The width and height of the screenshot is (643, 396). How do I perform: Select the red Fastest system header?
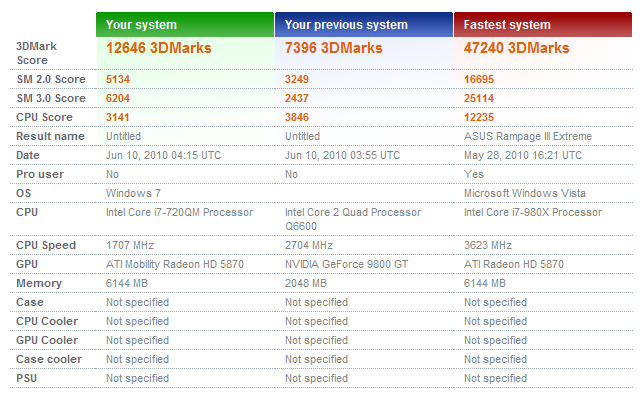pos(543,25)
